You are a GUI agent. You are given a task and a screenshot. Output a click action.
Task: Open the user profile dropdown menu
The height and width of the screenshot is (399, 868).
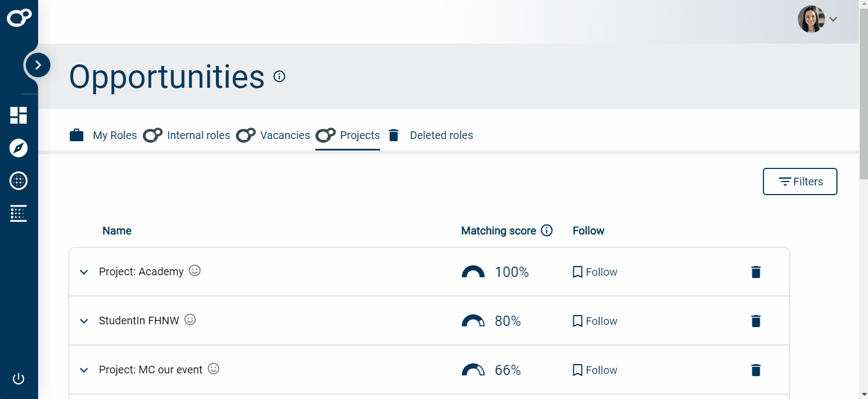(x=818, y=19)
